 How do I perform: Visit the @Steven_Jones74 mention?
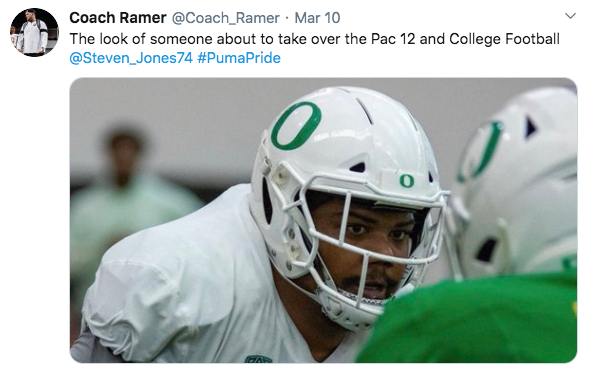tap(131, 58)
